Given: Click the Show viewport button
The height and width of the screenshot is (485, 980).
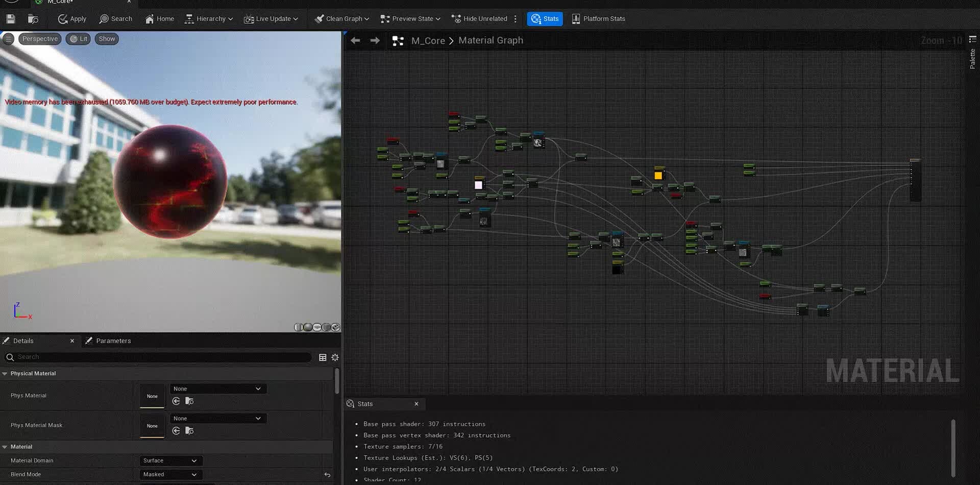Looking at the screenshot, I should [107, 39].
